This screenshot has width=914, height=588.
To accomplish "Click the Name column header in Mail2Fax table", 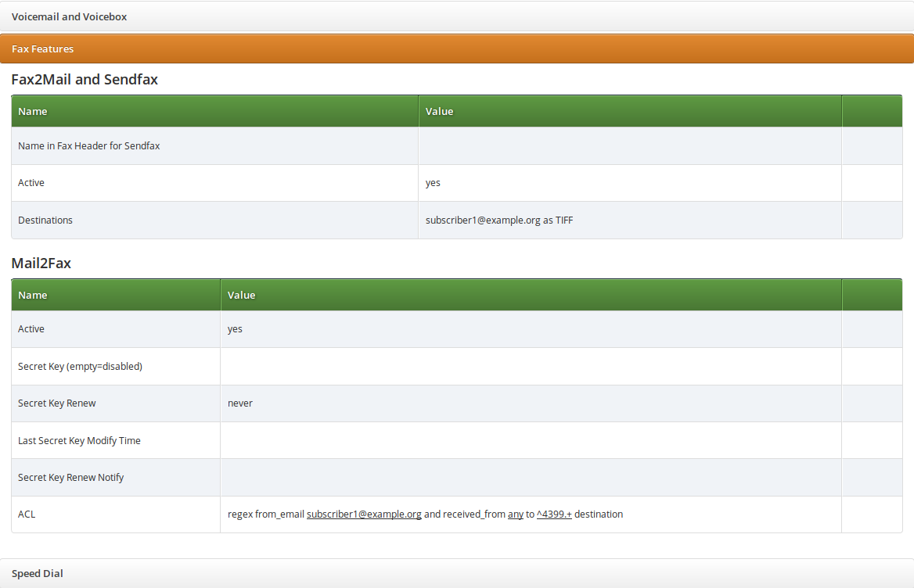I will pyautogui.click(x=33, y=295).
